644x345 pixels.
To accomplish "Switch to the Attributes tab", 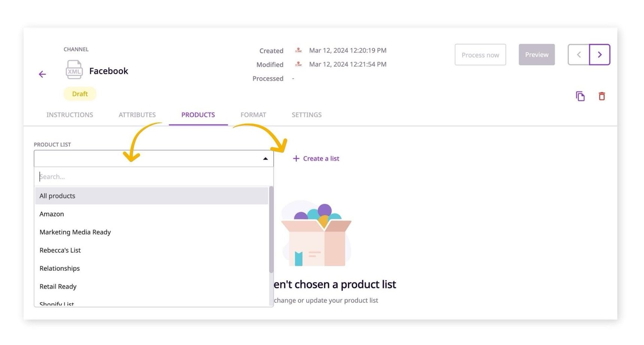I will [x=137, y=115].
